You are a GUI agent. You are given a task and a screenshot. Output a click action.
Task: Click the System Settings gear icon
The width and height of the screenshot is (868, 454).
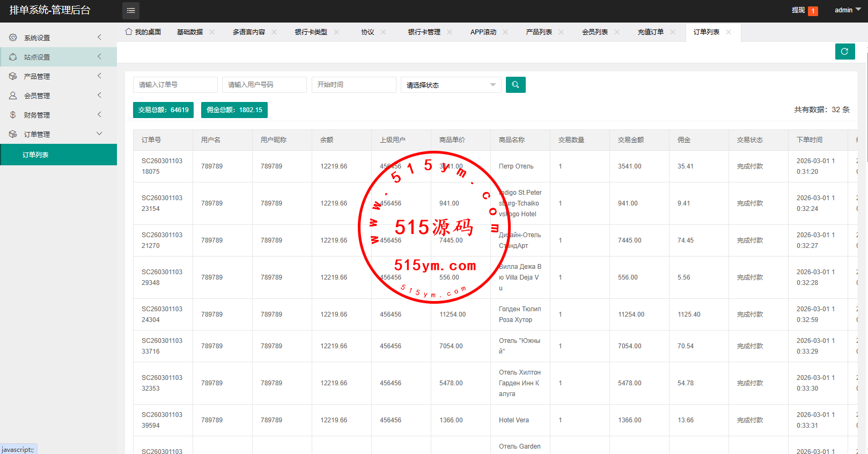[x=13, y=38]
